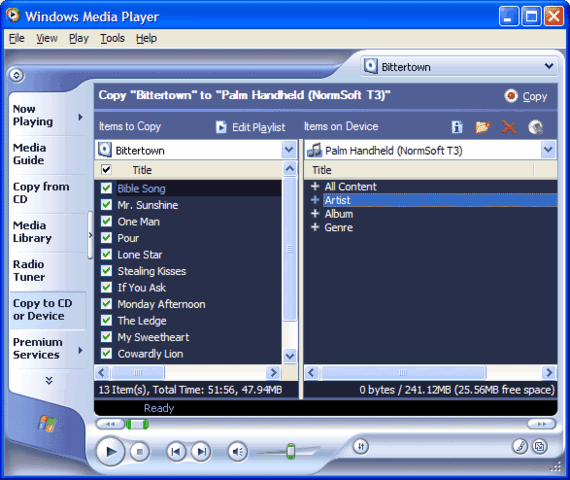Screen dimensions: 570x480
Task: Skip to the previous track
Action: (176, 452)
